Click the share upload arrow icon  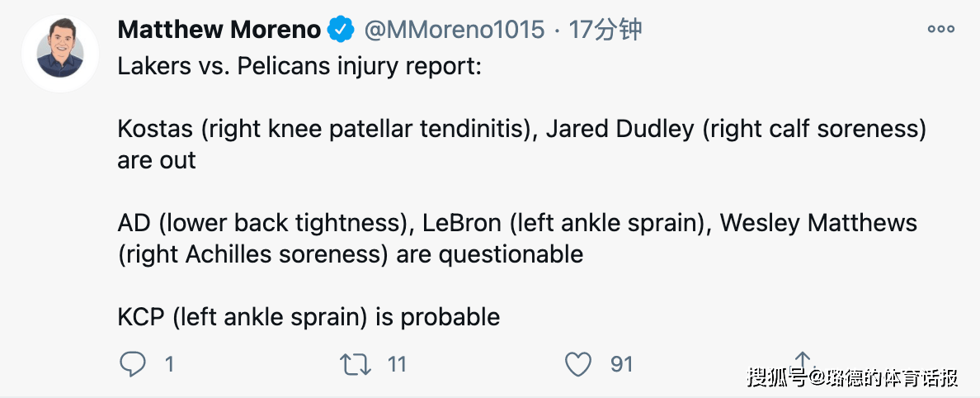pyautogui.click(x=802, y=362)
